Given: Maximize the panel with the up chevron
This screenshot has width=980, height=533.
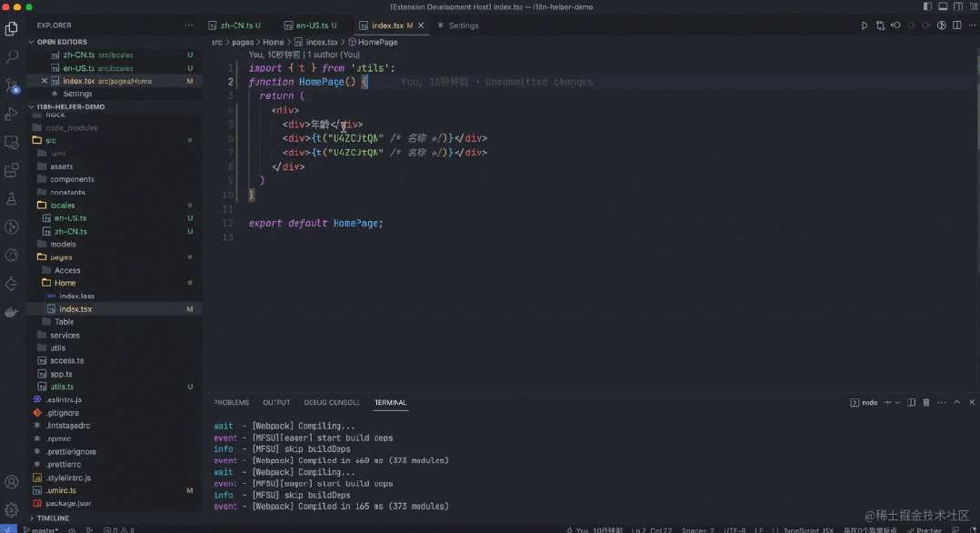Looking at the screenshot, I should tap(957, 403).
